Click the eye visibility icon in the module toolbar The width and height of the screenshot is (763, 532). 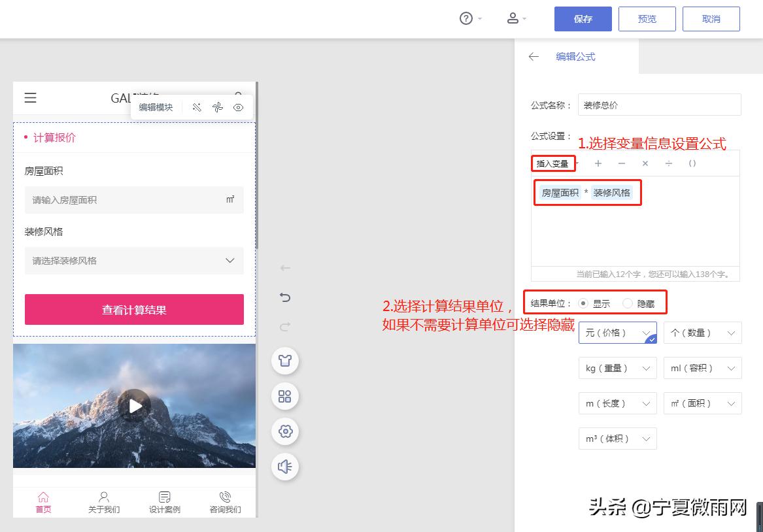239,107
